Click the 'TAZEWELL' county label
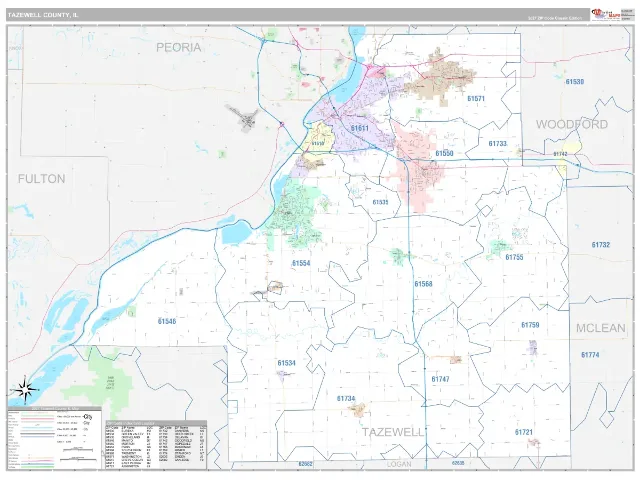The height and width of the screenshot is (480, 640). click(x=393, y=432)
